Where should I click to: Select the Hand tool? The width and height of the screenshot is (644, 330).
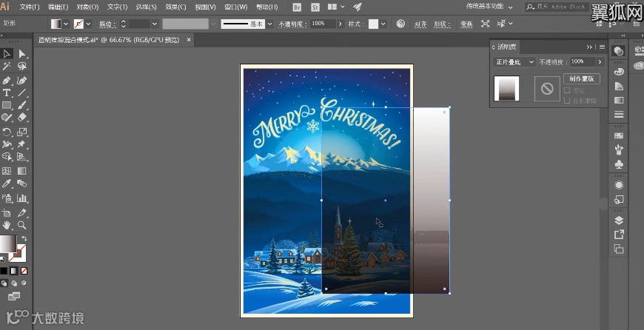click(x=7, y=225)
